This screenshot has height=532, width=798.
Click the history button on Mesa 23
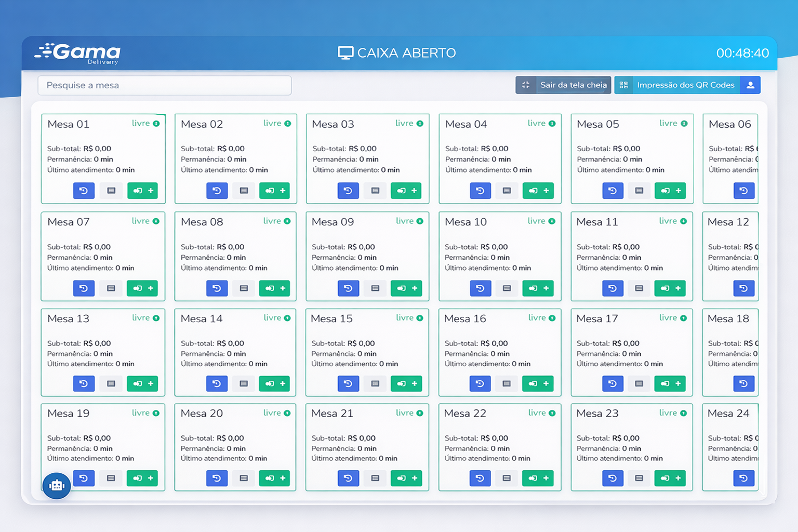point(613,478)
